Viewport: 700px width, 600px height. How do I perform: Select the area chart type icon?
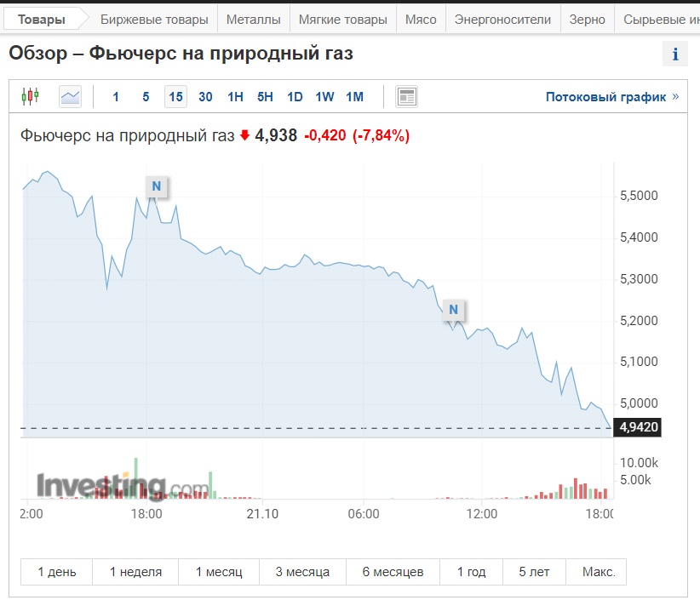coord(70,96)
